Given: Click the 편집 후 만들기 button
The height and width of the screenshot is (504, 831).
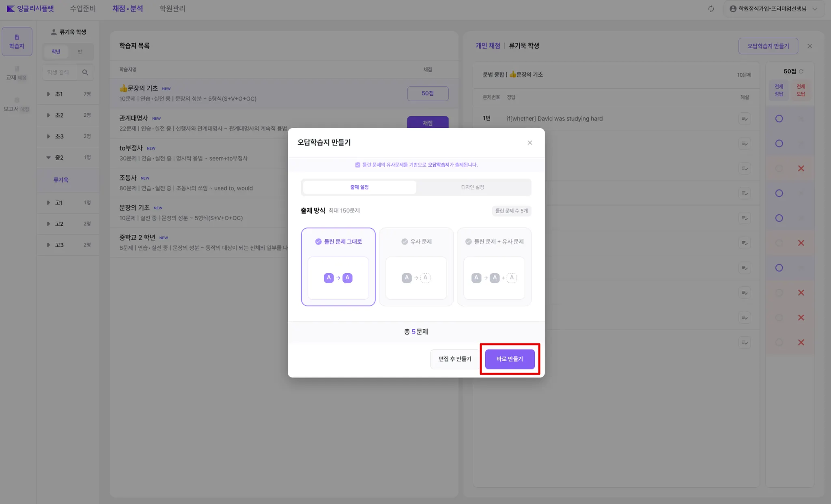Looking at the screenshot, I should pos(454,359).
